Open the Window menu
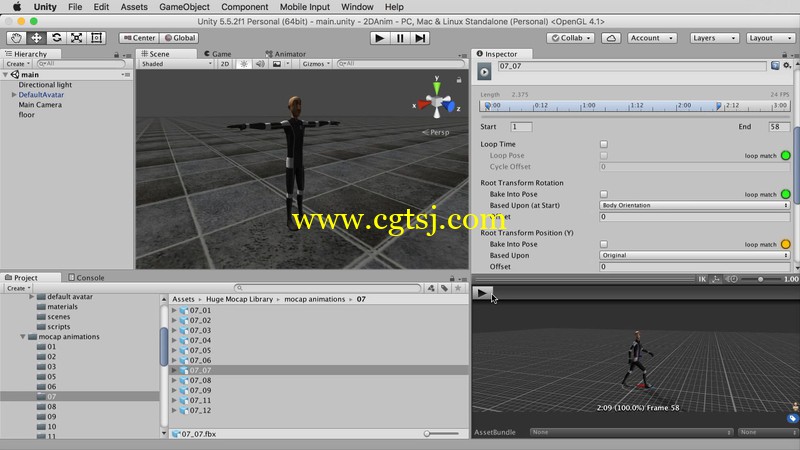Screen dimensions: 800x450 357,7
